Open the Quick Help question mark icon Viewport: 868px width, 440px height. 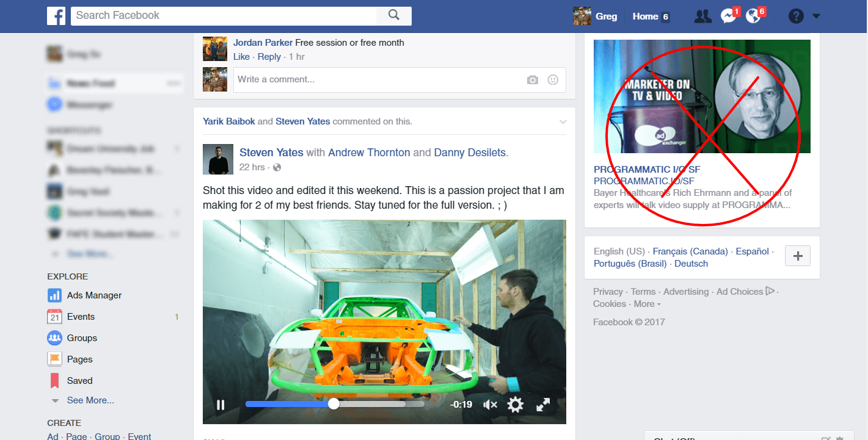(x=796, y=16)
